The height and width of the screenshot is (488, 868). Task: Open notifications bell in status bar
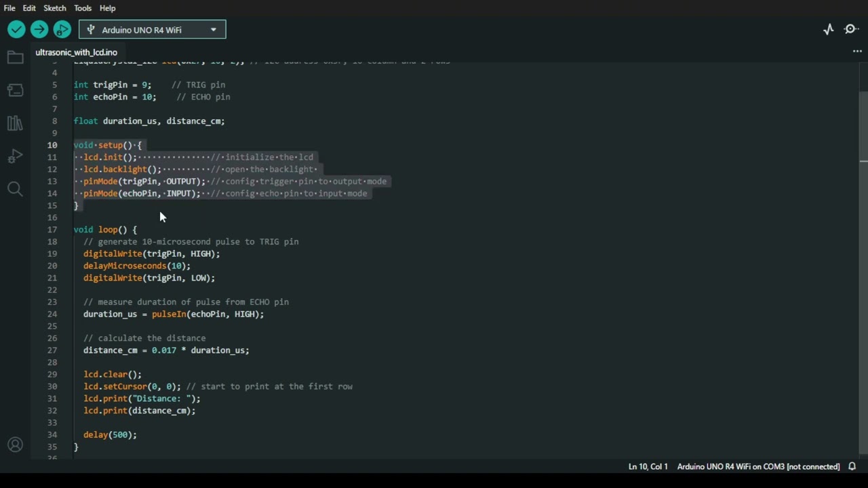pos(852,466)
